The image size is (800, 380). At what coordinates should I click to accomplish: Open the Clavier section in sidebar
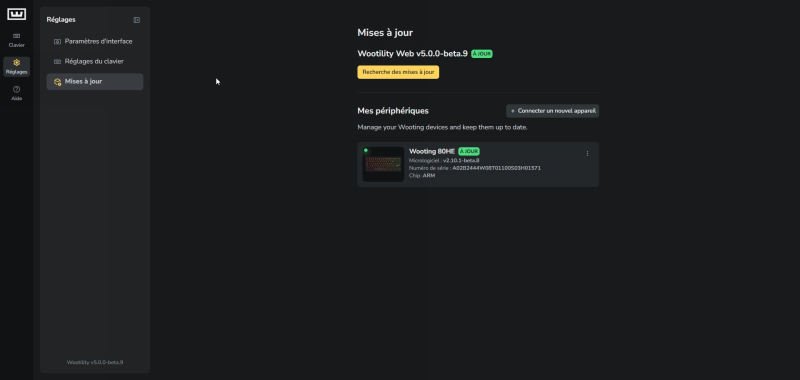point(16,40)
